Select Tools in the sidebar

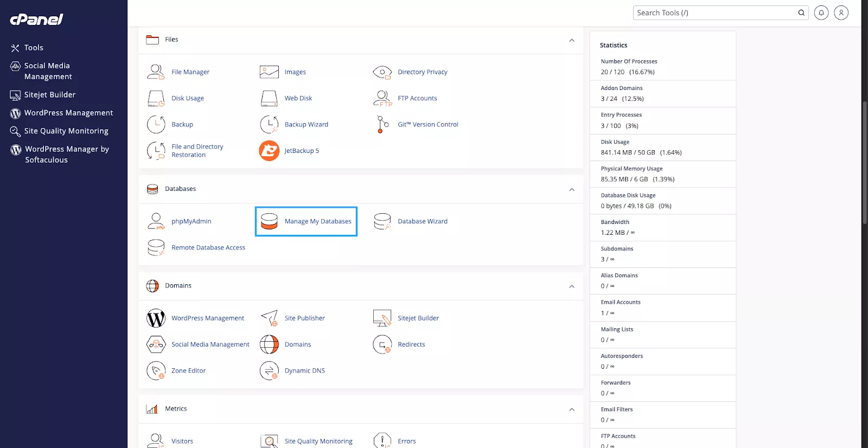[27, 48]
